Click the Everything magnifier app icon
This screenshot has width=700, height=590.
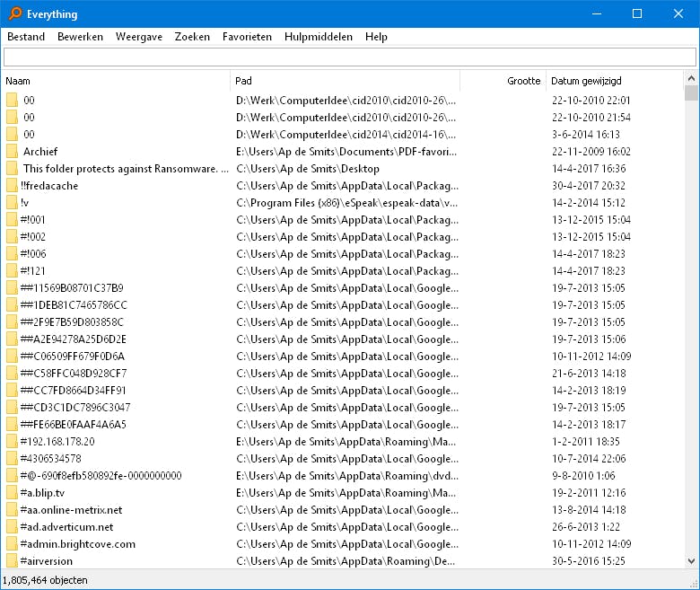tap(15, 13)
